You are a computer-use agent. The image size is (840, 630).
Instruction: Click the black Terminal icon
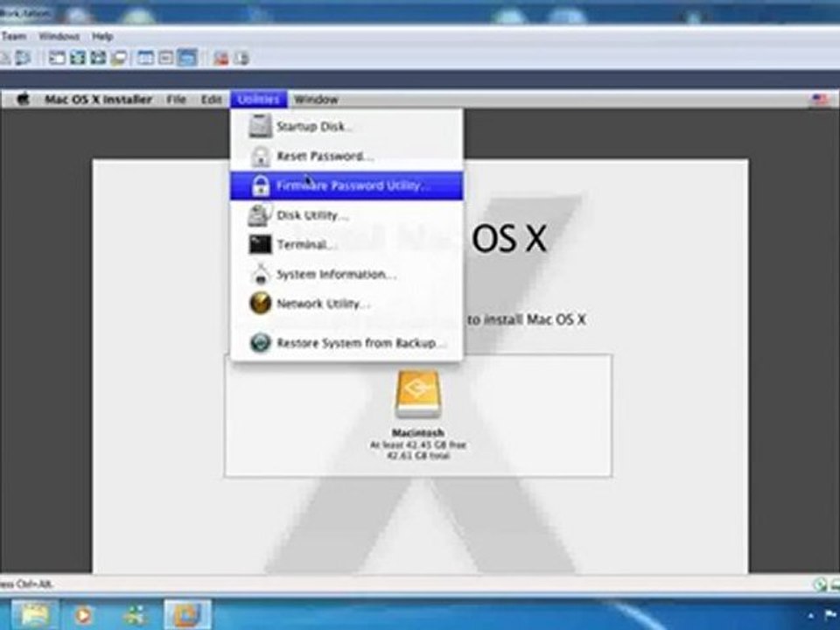(x=261, y=245)
